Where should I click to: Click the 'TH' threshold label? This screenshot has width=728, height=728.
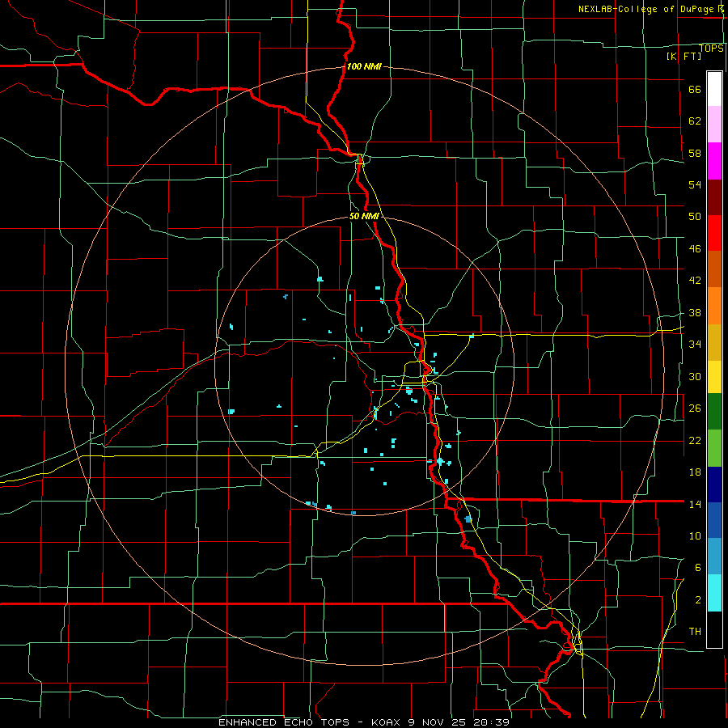tap(695, 631)
